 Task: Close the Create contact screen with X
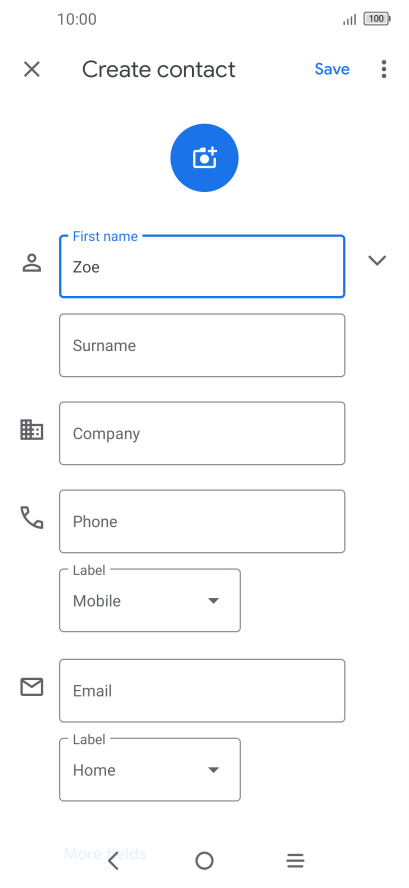(x=32, y=69)
